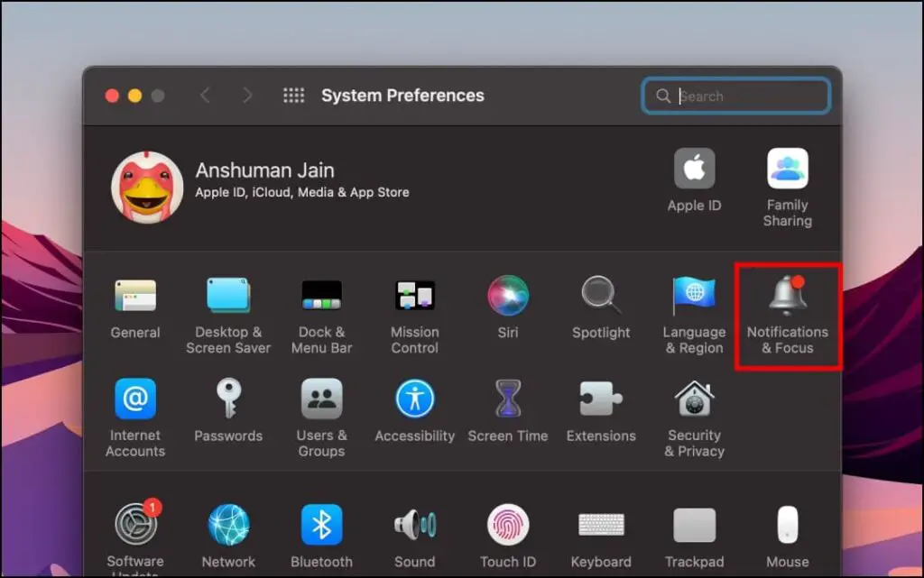Viewport: 924px width, 578px height.
Task: Show all preferences using the grid button
Action: (x=293, y=96)
